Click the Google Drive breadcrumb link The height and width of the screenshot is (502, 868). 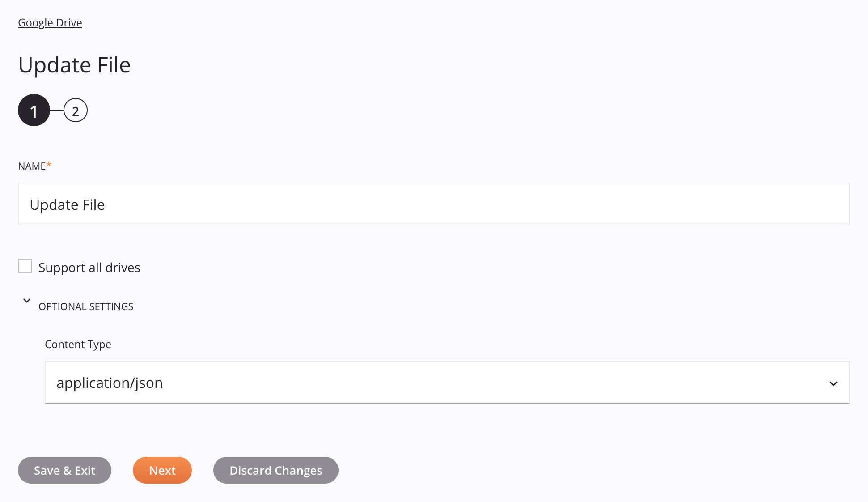pyautogui.click(x=50, y=22)
